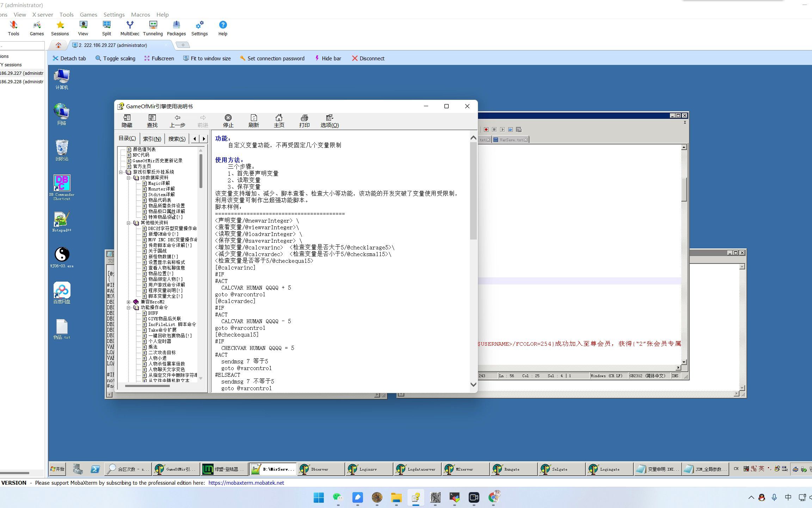Viewport: 812px width, 508px height.
Task: Open 物品.txt file on desktop
Action: click(62, 329)
